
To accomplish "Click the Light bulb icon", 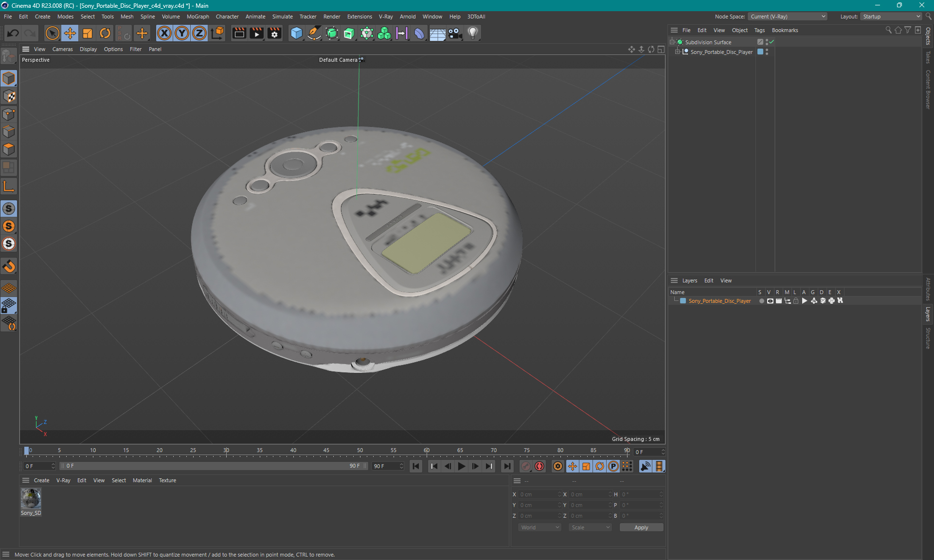I will (x=473, y=33).
